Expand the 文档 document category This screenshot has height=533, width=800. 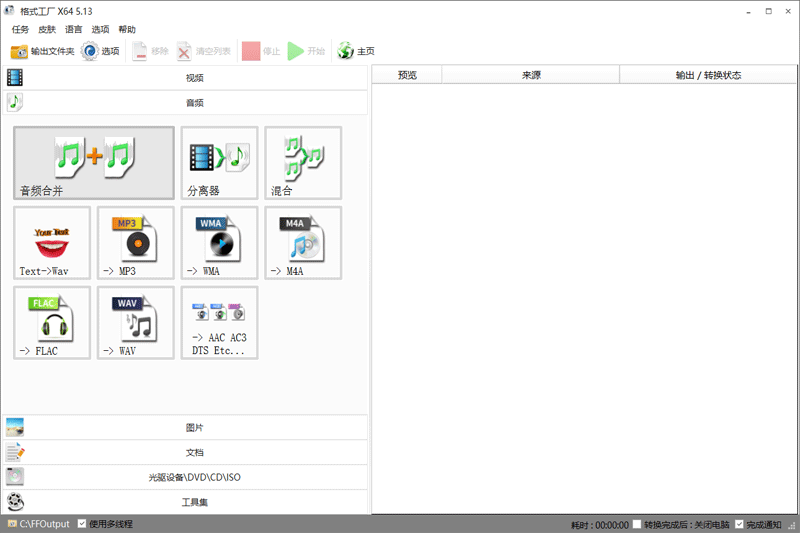pos(185,452)
